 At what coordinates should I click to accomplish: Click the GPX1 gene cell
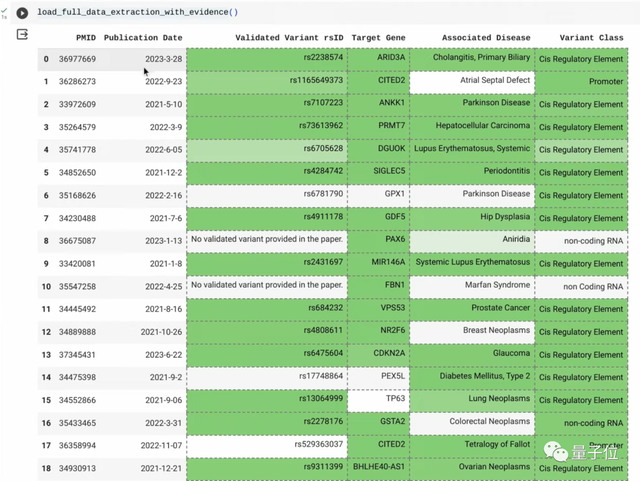pyautogui.click(x=378, y=196)
